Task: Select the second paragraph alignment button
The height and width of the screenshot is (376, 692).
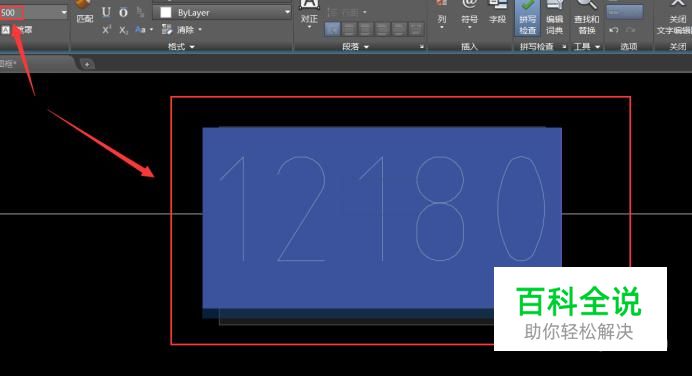Action: 349,29
